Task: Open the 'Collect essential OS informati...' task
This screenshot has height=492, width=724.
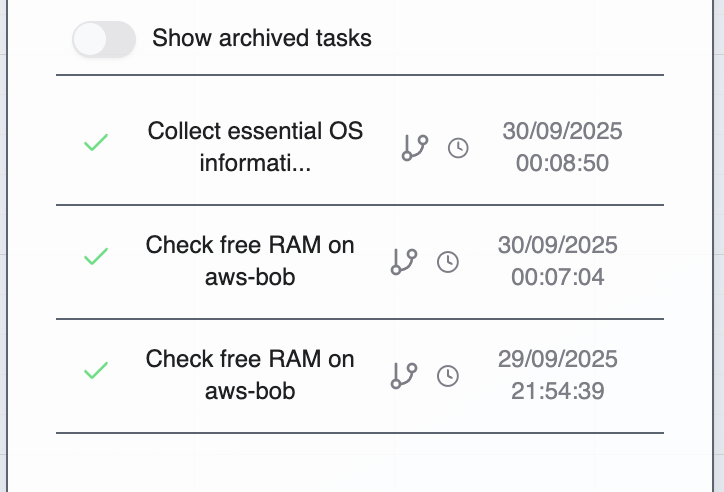Action: click(255, 147)
